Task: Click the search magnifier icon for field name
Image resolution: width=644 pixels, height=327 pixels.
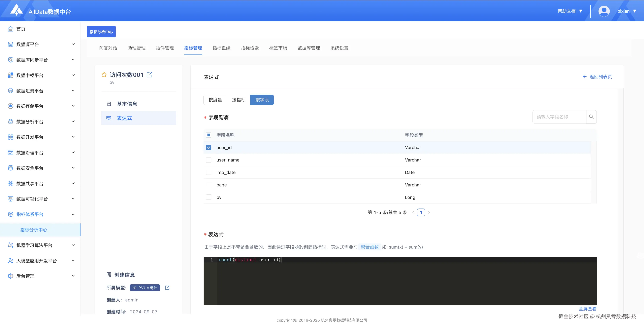Action: pyautogui.click(x=591, y=117)
